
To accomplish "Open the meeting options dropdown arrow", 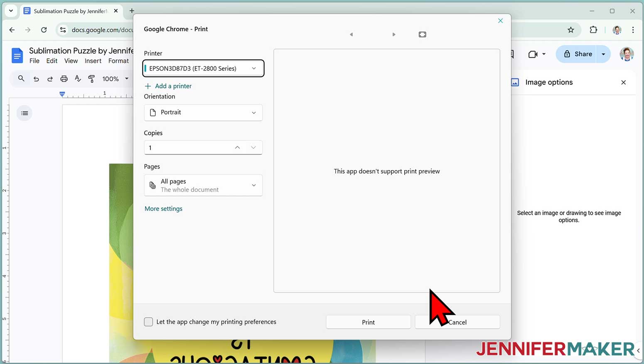I will [544, 54].
